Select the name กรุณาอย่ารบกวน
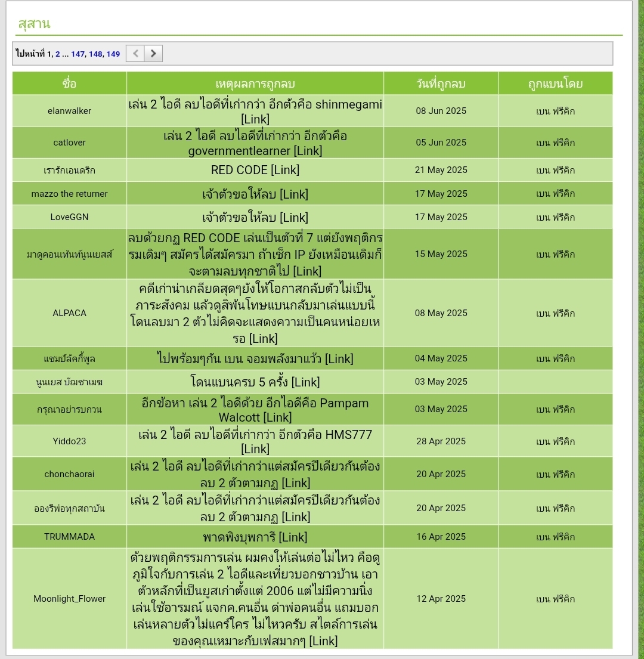This screenshot has width=644, height=659. pyautogui.click(x=69, y=409)
